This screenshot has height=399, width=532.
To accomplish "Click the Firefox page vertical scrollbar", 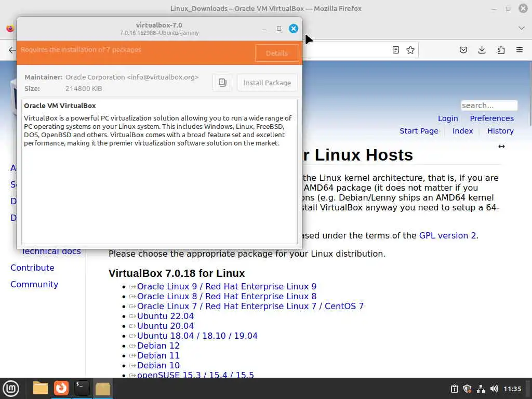I will click(530, 94).
